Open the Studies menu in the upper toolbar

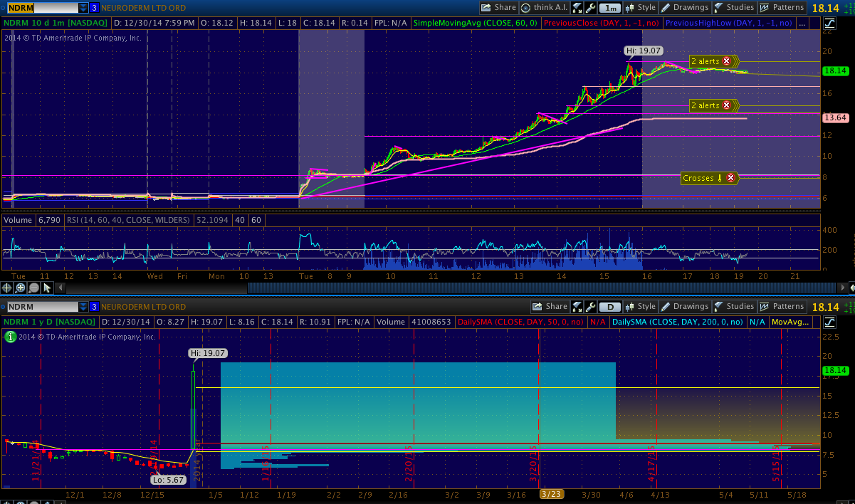tap(733, 8)
